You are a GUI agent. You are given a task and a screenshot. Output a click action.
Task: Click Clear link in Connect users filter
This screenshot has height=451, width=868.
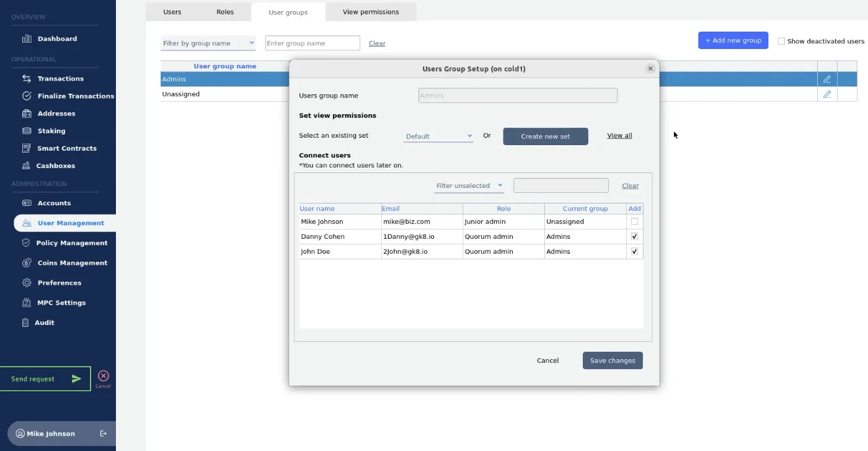click(x=631, y=185)
